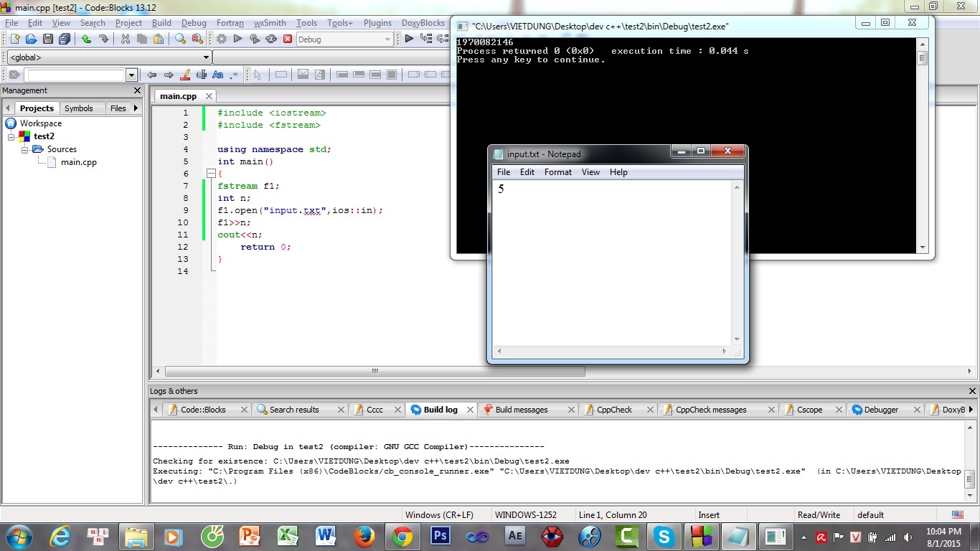This screenshot has height=551, width=980.
Task: Expand the <global> scope dropdown
Action: pos(206,57)
